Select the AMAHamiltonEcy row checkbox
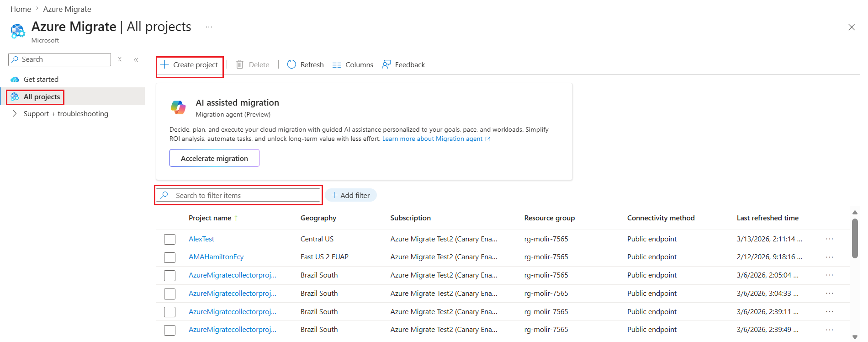The width and height of the screenshot is (868, 342). [169, 257]
